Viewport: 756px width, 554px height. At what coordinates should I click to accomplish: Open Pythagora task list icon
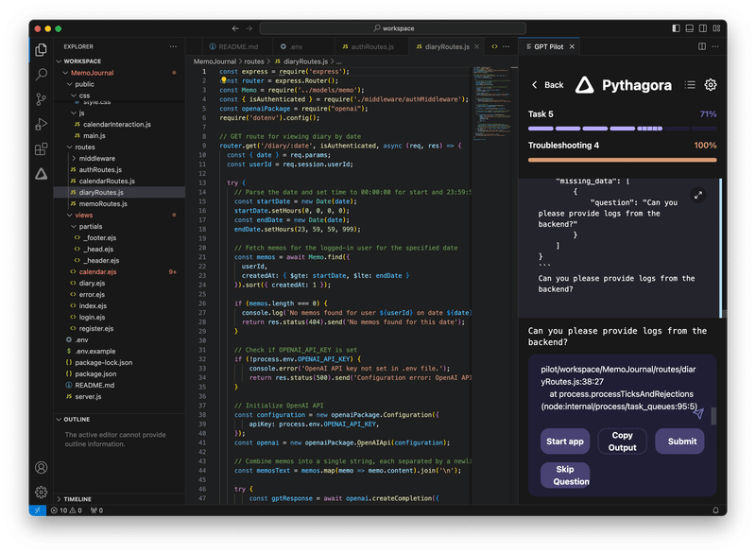pyautogui.click(x=690, y=85)
